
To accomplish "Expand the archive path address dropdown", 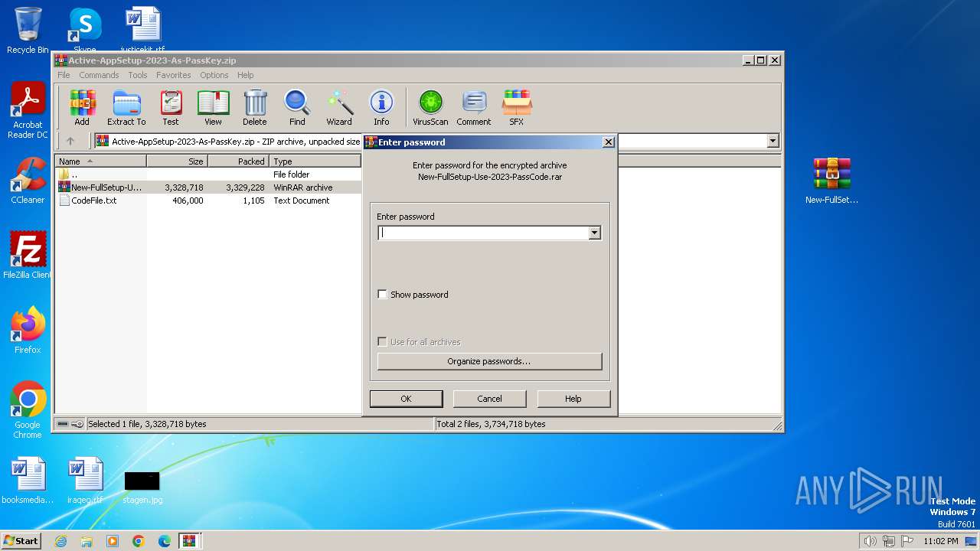I will (773, 141).
